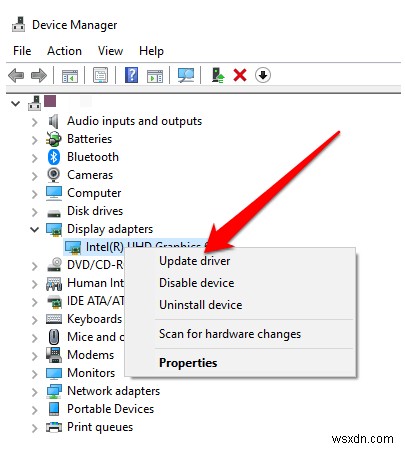Image resolution: width=405 pixels, height=449 pixels.
Task: Open the blue Help question-mark icon
Action: (132, 75)
